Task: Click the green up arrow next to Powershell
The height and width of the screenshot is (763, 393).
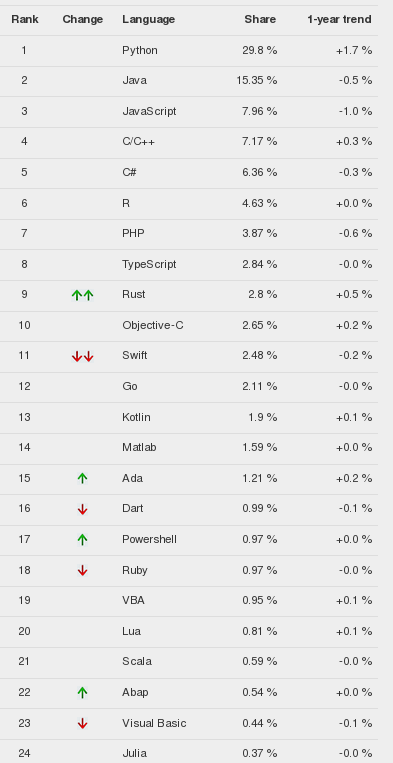Action: (x=82, y=540)
